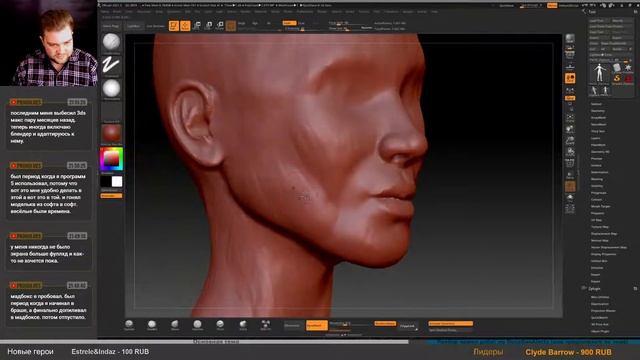The image size is (640, 360).
Task: Click the BPR render icon on right shelf
Action: coord(570,39)
